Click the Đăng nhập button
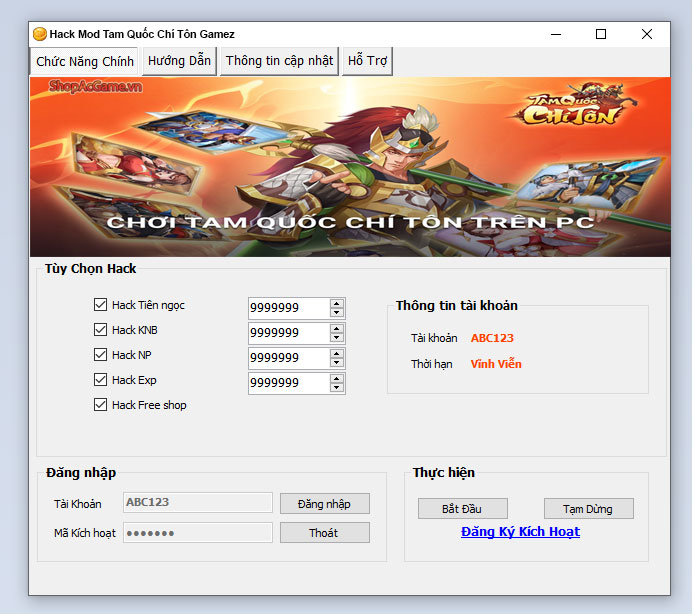The image size is (693, 616). (325, 504)
